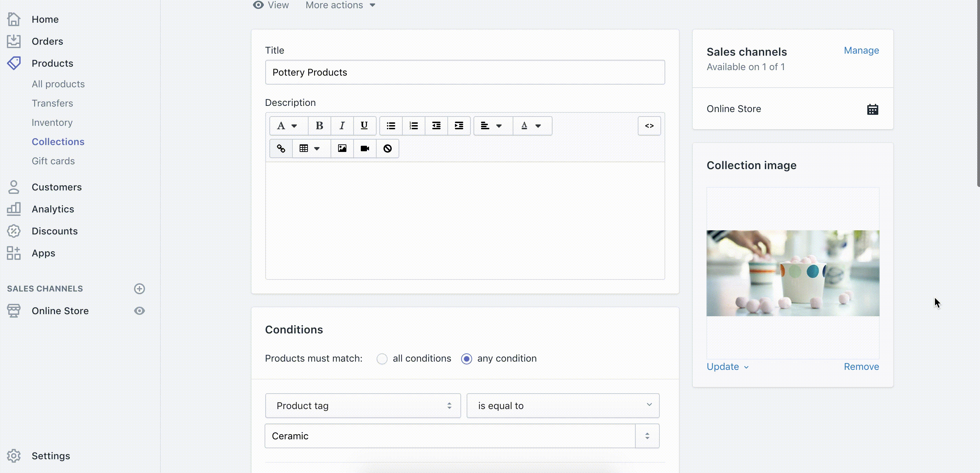
Task: Click the Online Store storefront icon
Action: point(14,310)
